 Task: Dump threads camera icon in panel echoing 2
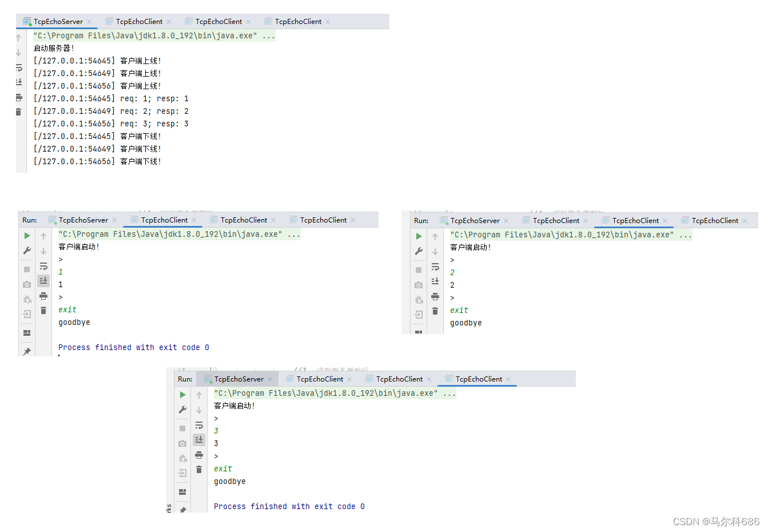pos(419,285)
